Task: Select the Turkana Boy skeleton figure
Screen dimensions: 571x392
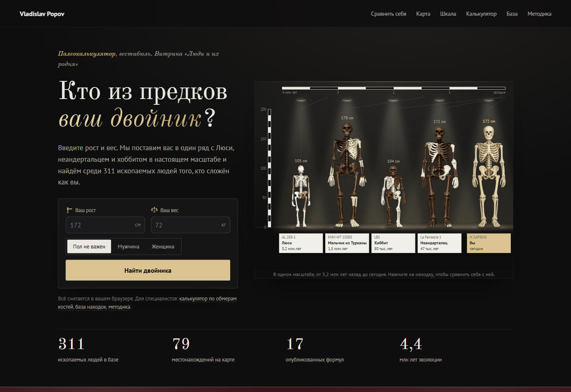Action: click(347, 175)
